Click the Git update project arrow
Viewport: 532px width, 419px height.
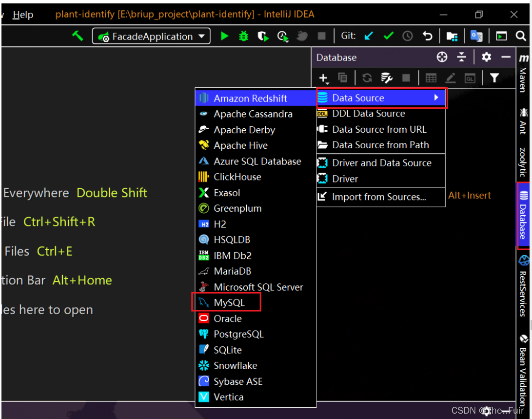tap(369, 36)
